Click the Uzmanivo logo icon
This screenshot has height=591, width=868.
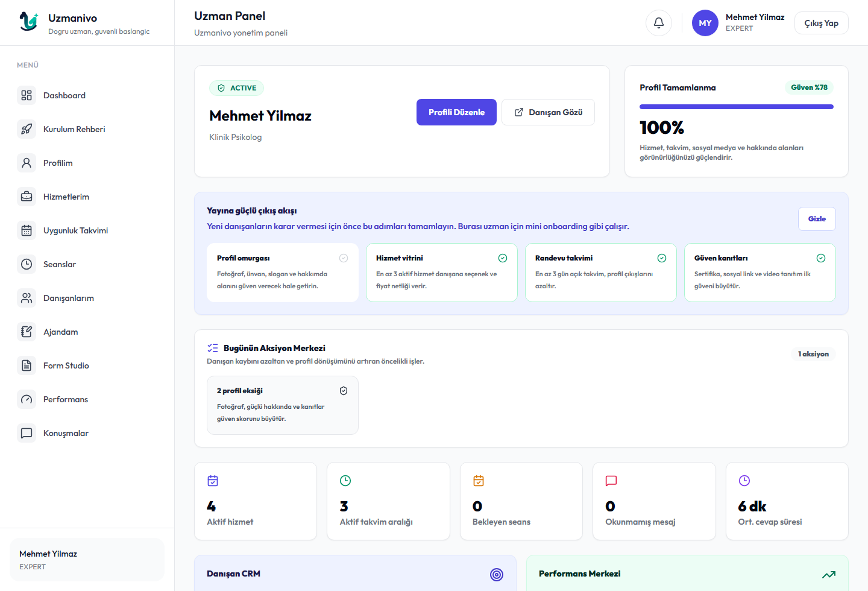28,22
